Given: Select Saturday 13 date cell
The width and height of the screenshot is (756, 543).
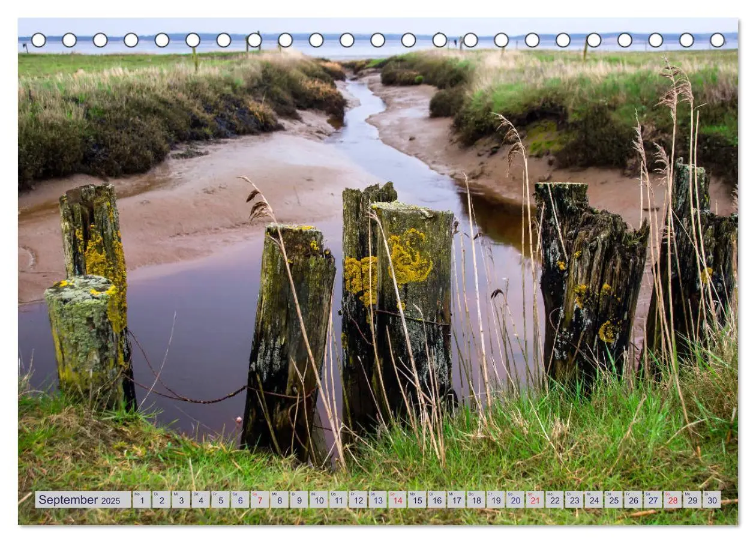Looking at the screenshot, I should pyautogui.click(x=377, y=500).
